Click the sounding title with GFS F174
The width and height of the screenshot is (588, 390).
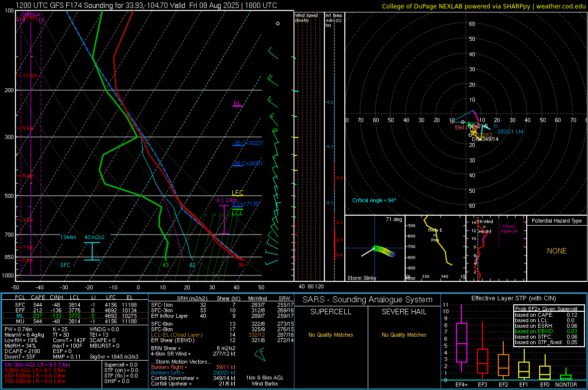[147, 5]
